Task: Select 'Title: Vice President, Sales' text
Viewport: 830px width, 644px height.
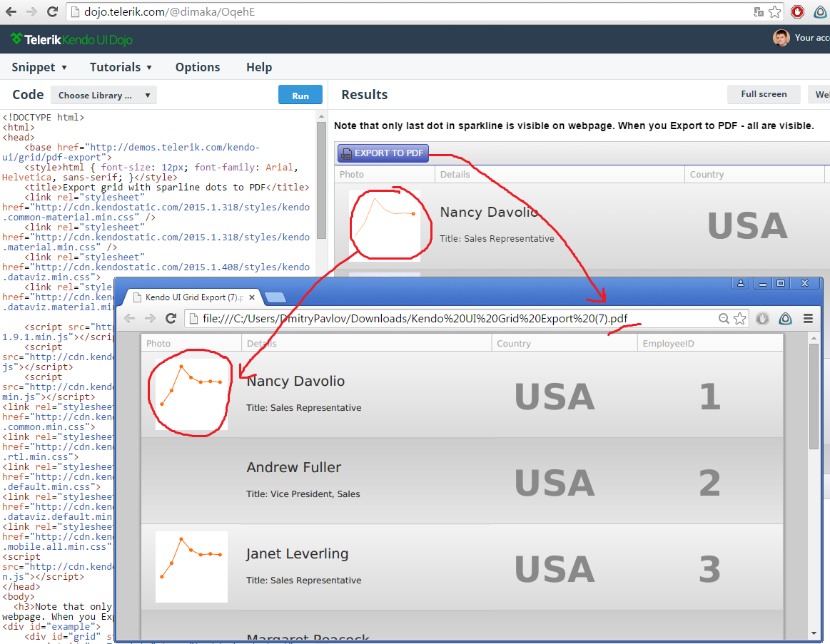Action: click(x=303, y=494)
